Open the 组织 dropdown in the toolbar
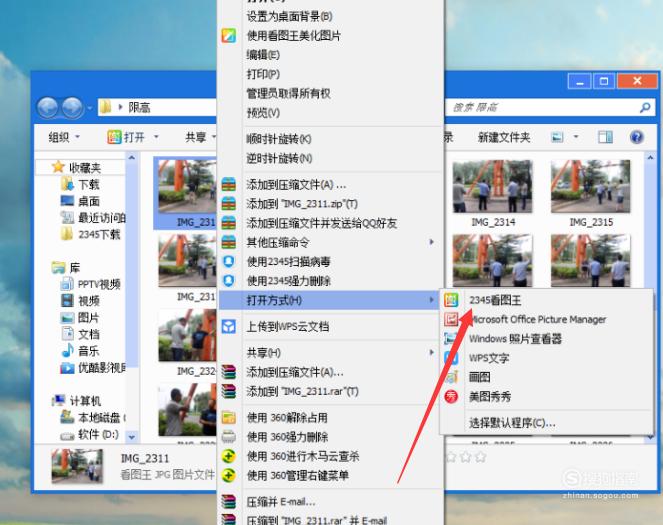 [64, 137]
